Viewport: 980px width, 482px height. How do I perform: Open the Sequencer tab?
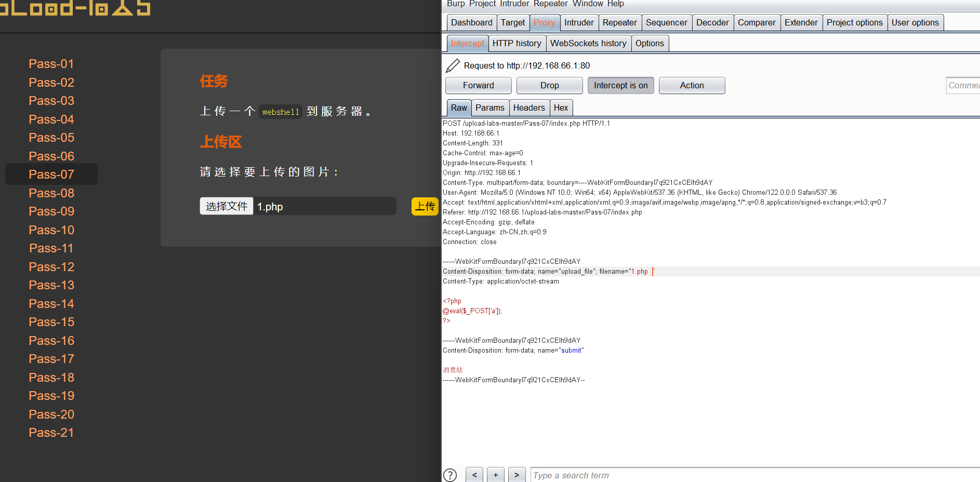(x=666, y=22)
